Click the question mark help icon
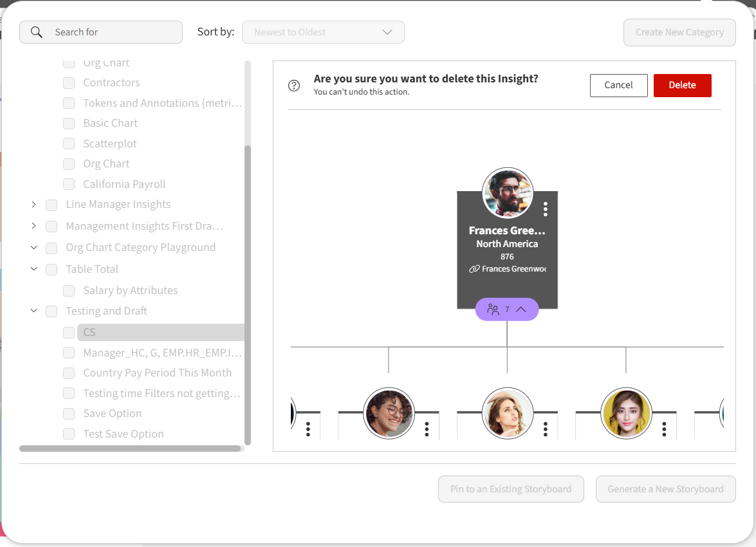This screenshot has height=547, width=756. 294,86
